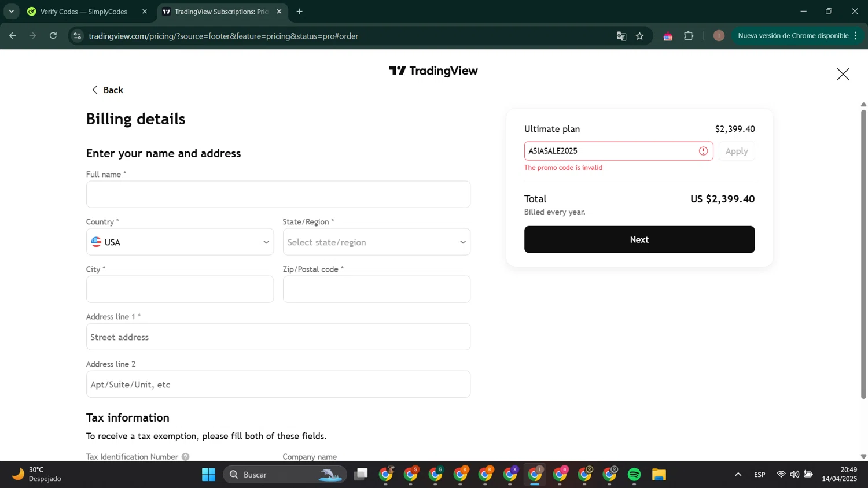Click the Billed every year text
This screenshot has height=488, width=868.
(555, 212)
